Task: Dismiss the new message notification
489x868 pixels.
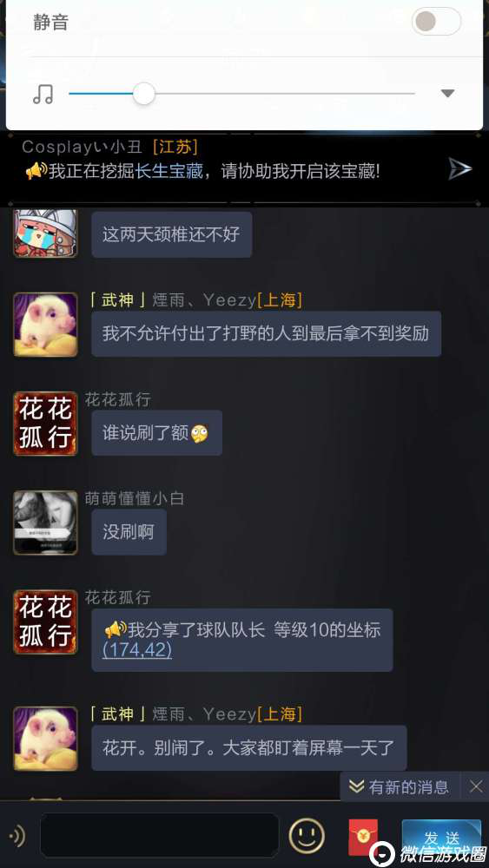Action: 476,786
